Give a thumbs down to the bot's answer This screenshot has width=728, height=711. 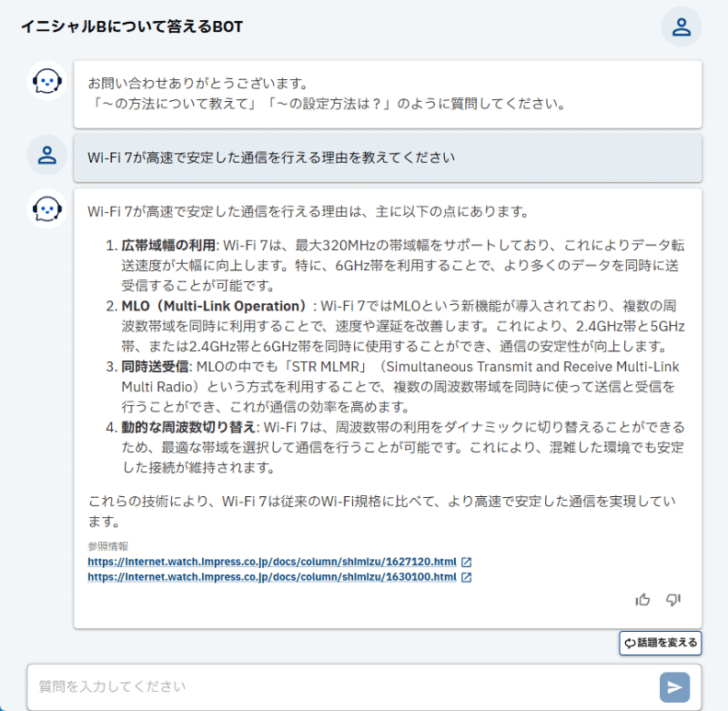[672, 600]
